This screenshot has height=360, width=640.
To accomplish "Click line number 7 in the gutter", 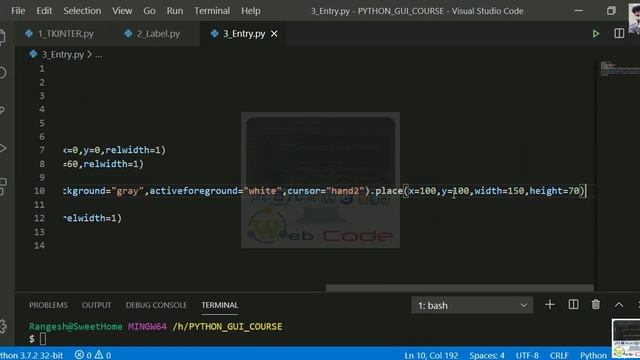I will tap(42, 150).
